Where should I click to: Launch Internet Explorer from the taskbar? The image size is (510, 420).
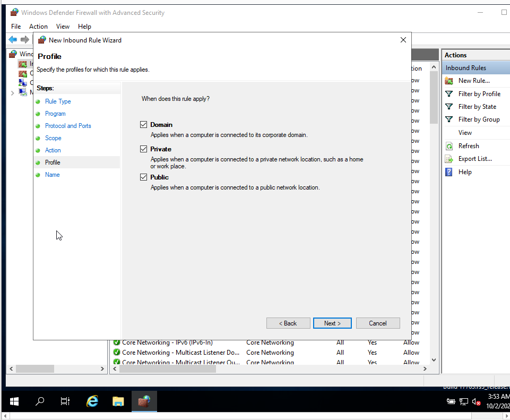coord(92,401)
